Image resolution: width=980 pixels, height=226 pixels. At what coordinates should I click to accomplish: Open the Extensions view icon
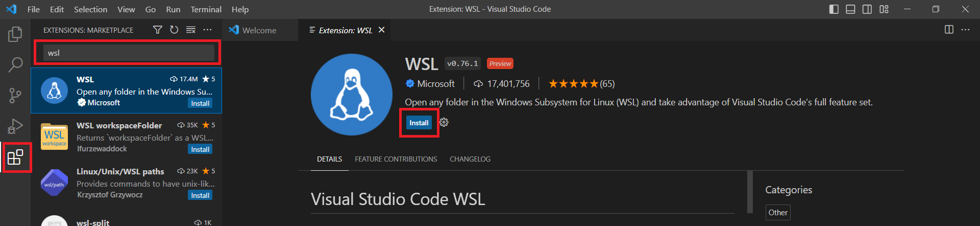(15, 157)
